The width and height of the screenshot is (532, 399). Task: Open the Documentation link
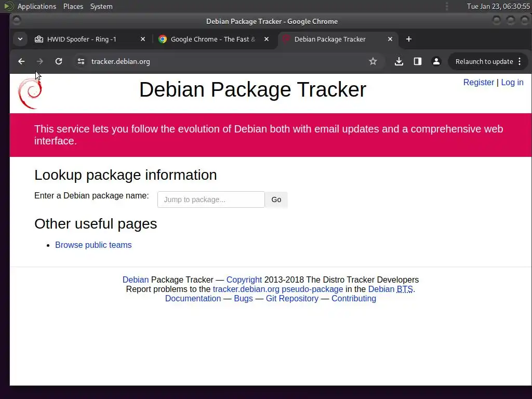click(x=193, y=299)
